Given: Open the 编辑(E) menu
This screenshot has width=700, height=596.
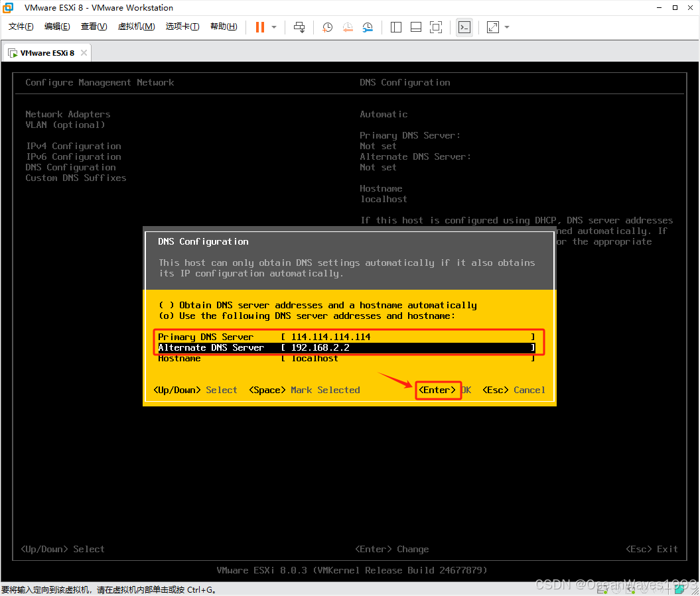Looking at the screenshot, I should pyautogui.click(x=57, y=27).
